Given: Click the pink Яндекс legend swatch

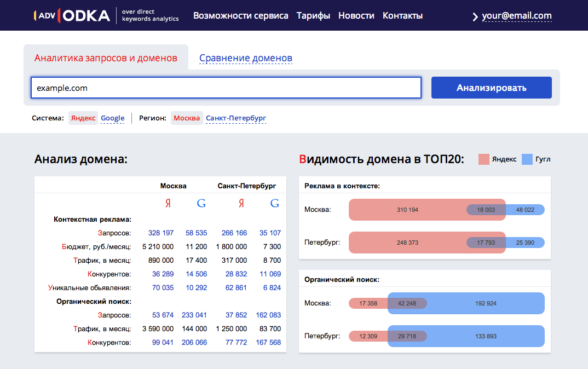Looking at the screenshot, I should pos(483,159).
